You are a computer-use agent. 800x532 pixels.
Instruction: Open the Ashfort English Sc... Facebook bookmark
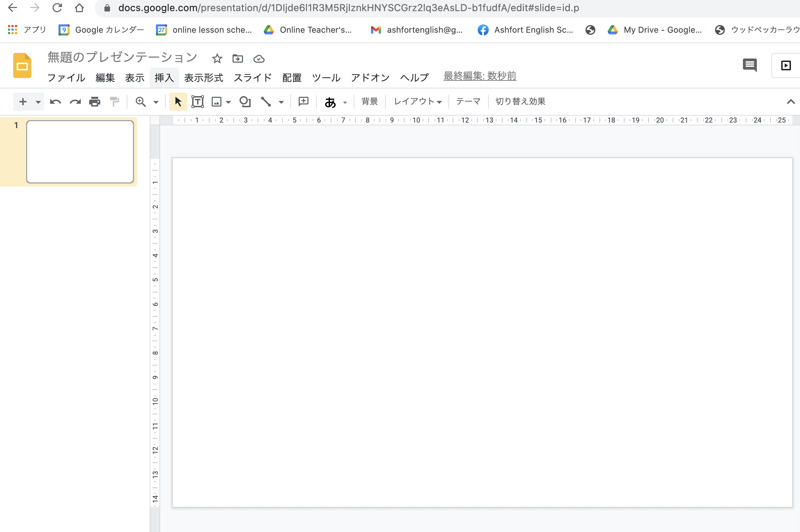click(525, 30)
